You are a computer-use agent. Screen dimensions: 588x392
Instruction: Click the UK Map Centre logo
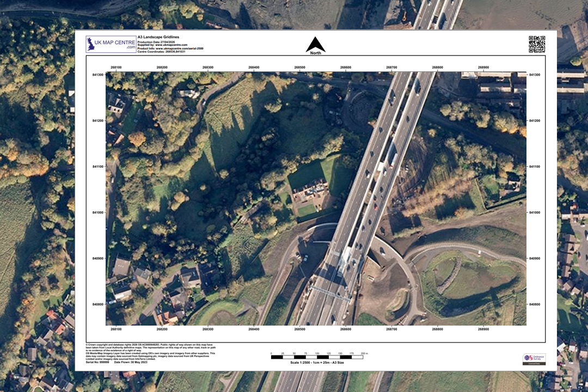point(110,44)
